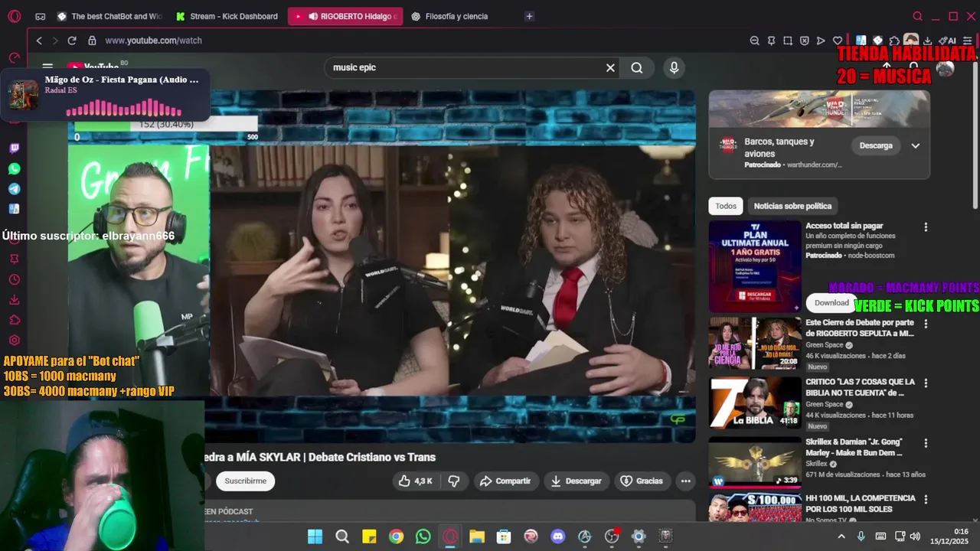Open GX Corner gamepad icon

point(40,16)
